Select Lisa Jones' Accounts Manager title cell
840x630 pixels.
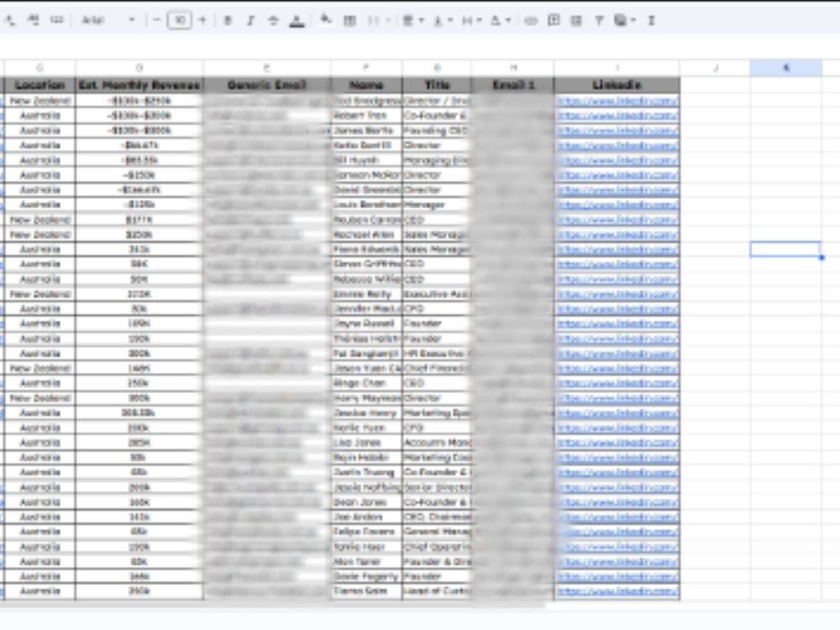click(x=437, y=443)
